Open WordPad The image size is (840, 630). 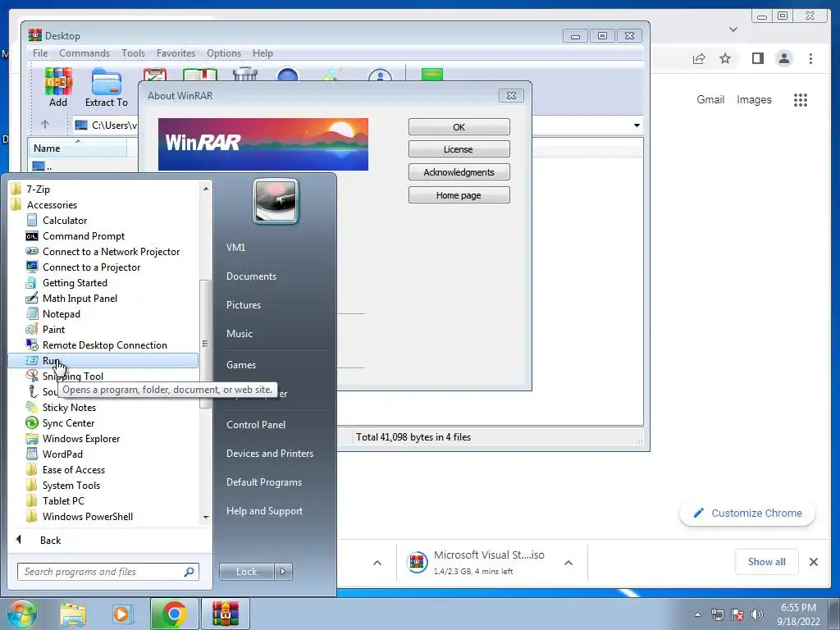pos(62,454)
